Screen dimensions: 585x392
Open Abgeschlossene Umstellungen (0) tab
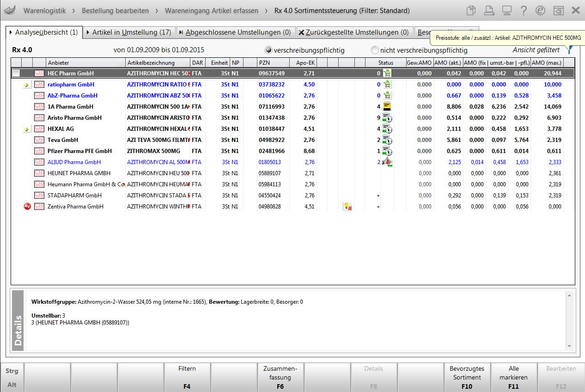coord(235,32)
